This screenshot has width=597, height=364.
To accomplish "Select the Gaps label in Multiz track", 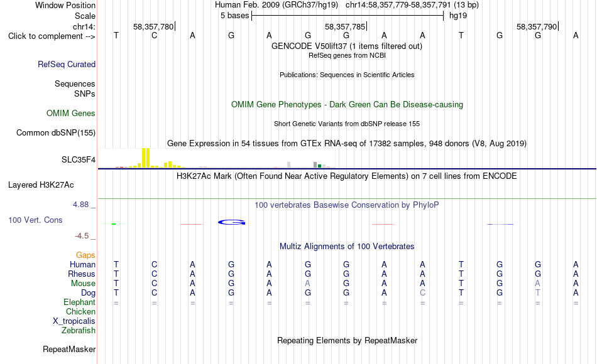I will (x=85, y=255).
